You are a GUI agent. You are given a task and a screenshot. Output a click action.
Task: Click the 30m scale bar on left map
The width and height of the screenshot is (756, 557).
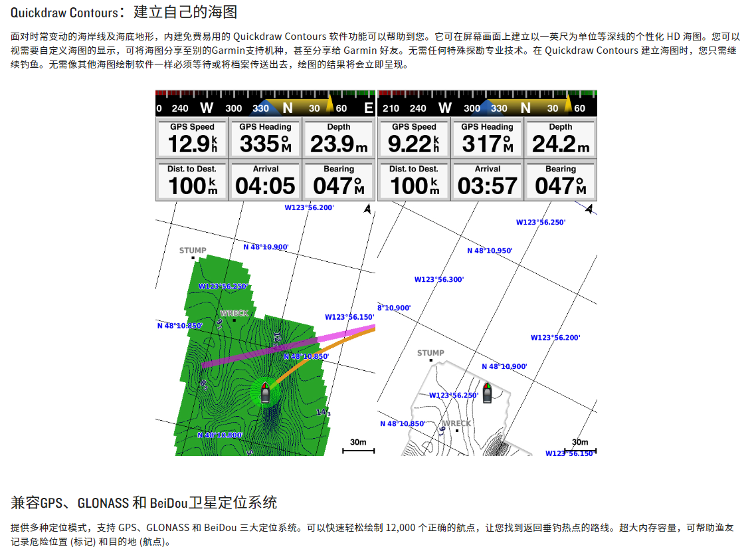tap(358, 447)
